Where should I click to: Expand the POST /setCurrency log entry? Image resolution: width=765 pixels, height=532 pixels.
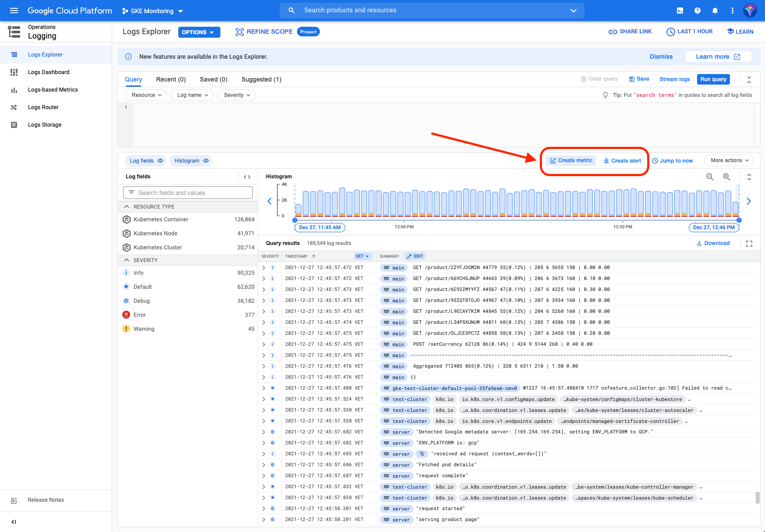tap(264, 344)
